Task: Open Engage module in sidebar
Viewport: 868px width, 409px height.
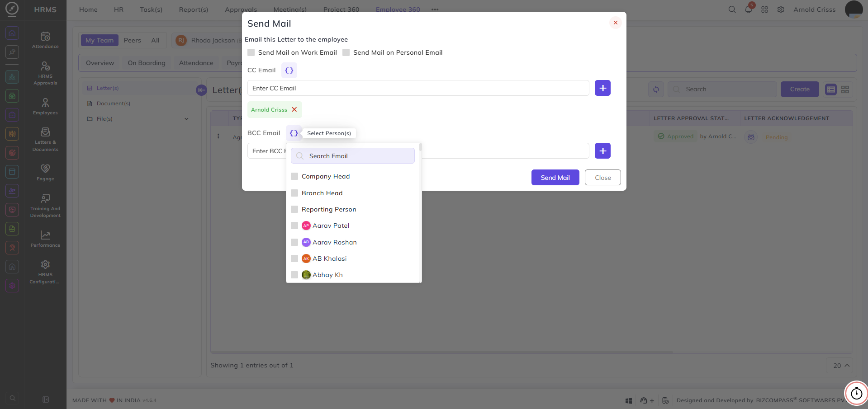Action: tap(45, 172)
